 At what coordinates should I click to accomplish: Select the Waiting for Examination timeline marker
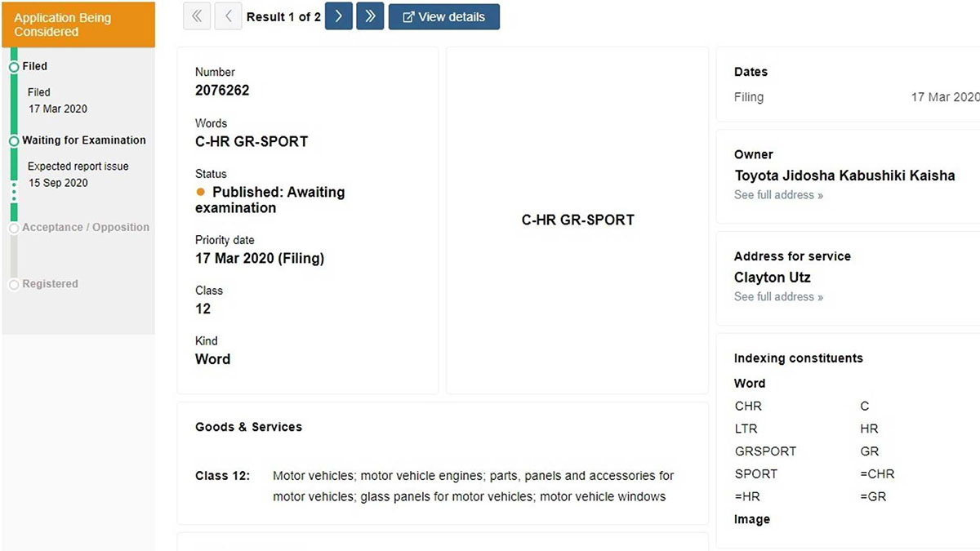tap(14, 141)
